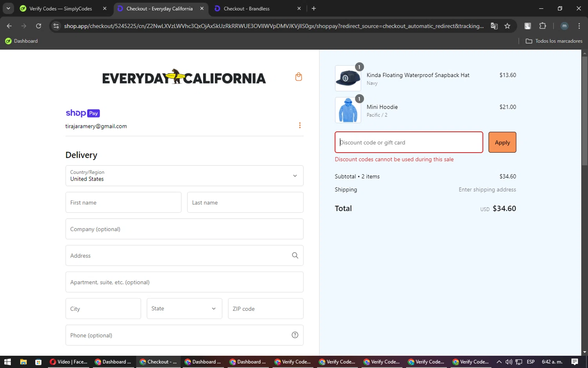Screen dimensions: 588x368
Task: Open the Microsoft Store taskbar icon
Action: click(x=38, y=362)
